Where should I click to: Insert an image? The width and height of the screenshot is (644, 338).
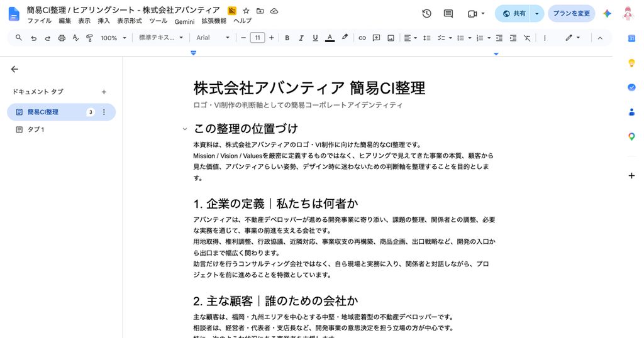(391, 38)
